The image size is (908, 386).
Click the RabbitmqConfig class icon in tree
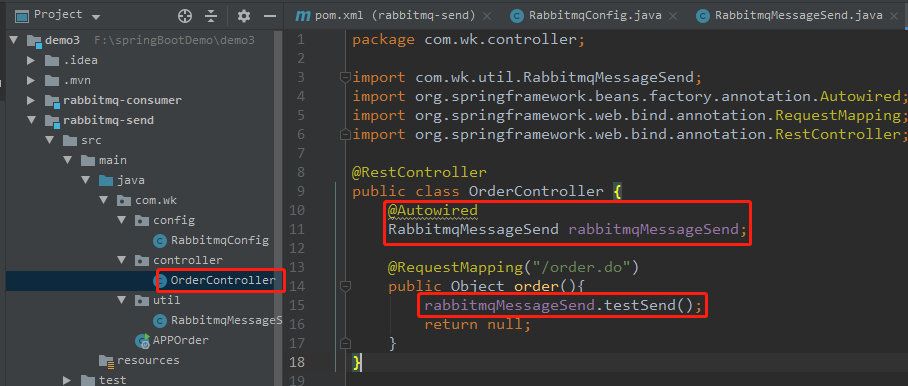[x=160, y=241]
